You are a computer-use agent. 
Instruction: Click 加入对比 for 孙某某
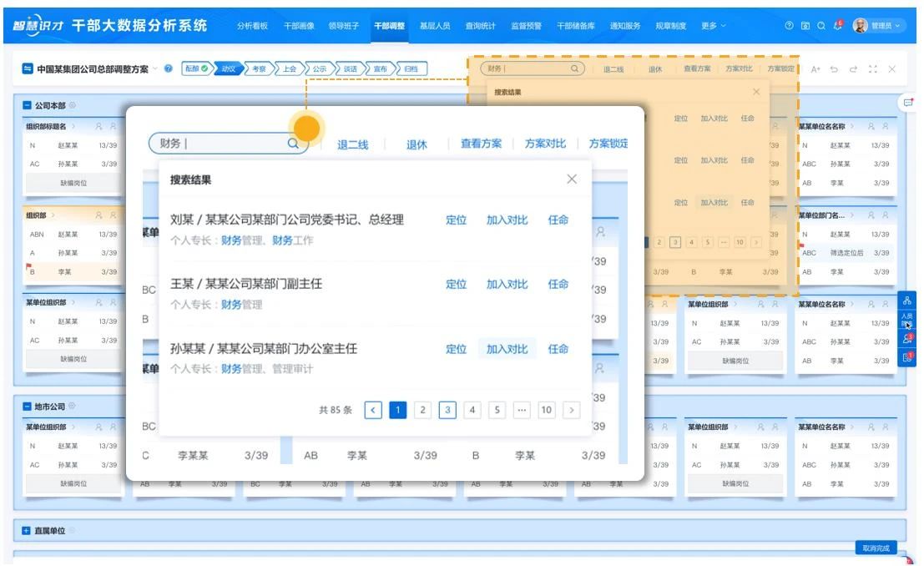pyautogui.click(x=507, y=349)
